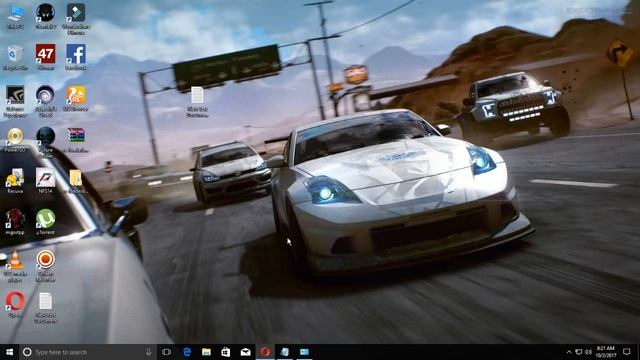
Task: Launch uTorrent from the desktop
Action: pos(45,222)
